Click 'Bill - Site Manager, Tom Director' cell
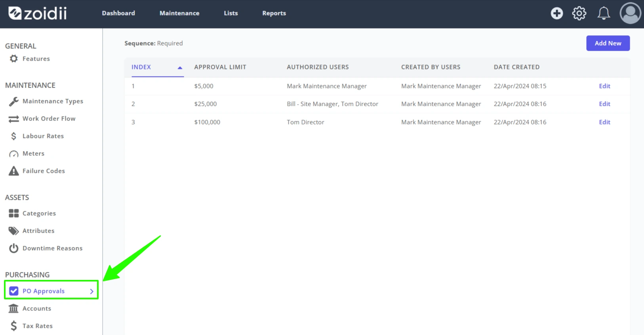 [332, 104]
